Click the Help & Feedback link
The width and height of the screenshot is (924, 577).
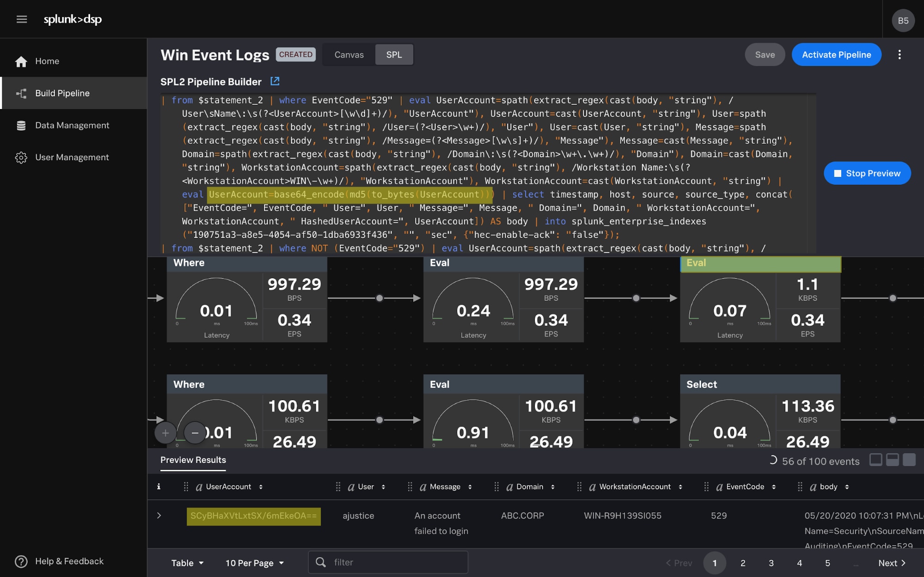[69, 561]
